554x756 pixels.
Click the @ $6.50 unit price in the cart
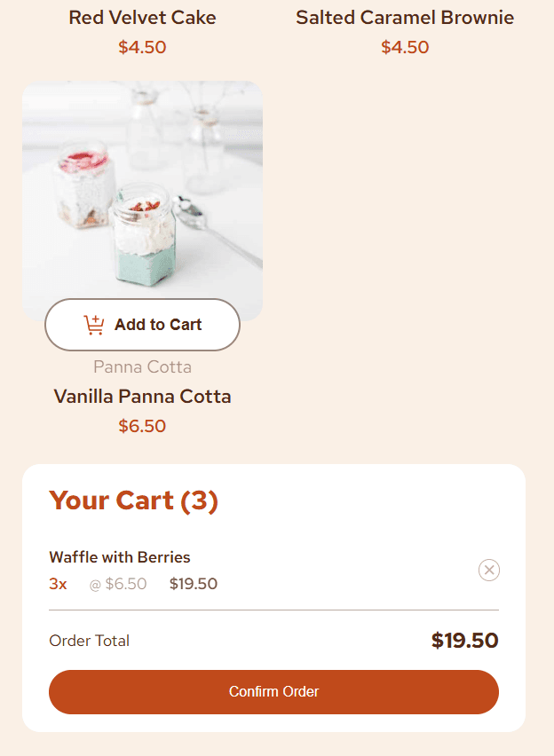[x=119, y=584]
